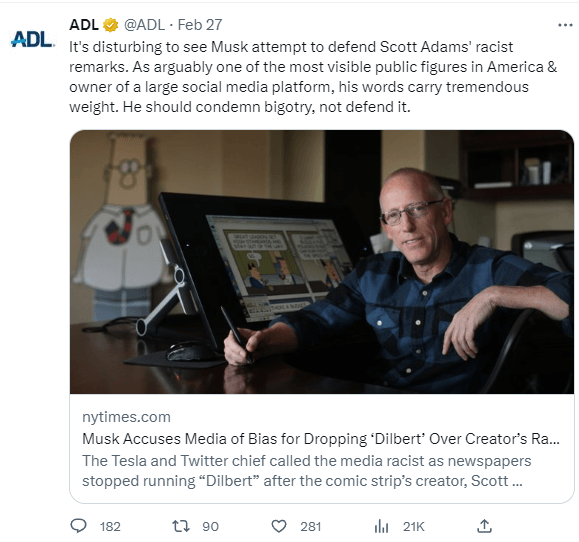The image size is (579, 542).
Task: Click the ADL logo avatar
Action: 32,39
